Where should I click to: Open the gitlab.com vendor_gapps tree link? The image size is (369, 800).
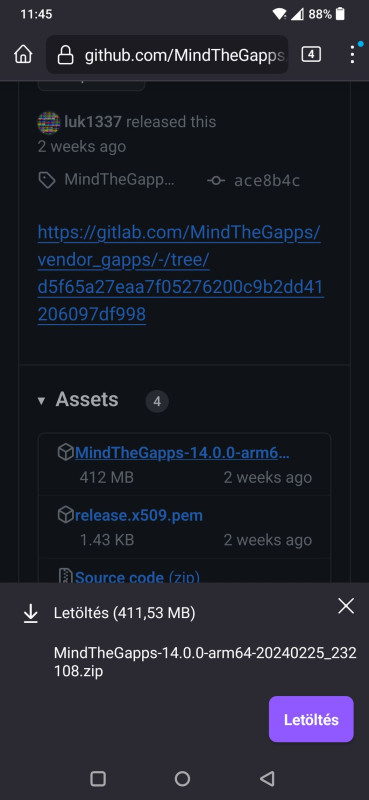pyautogui.click(x=181, y=273)
